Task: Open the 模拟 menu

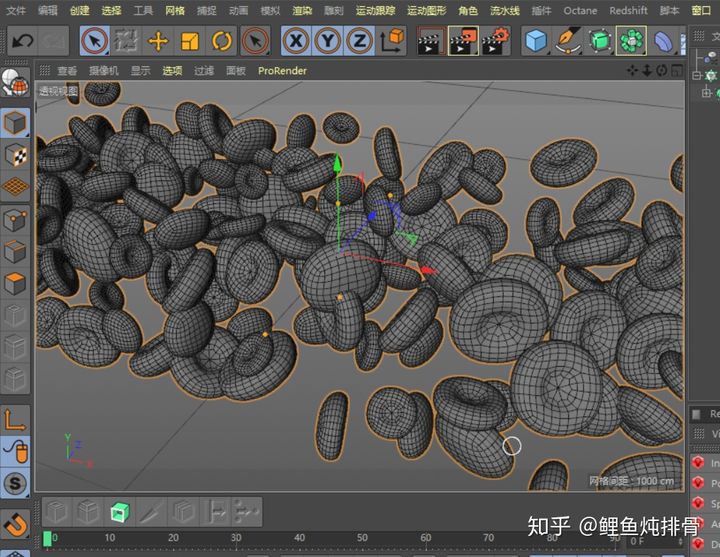Action: click(x=270, y=10)
